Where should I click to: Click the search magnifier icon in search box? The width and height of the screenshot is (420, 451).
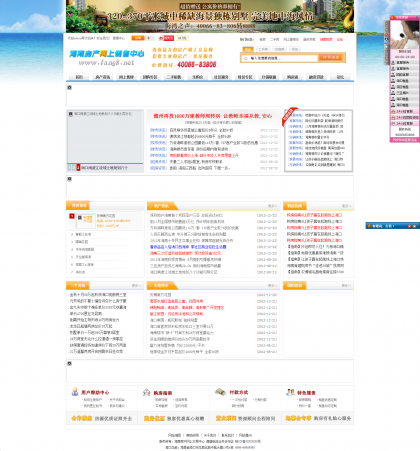pyautogui.click(x=246, y=58)
